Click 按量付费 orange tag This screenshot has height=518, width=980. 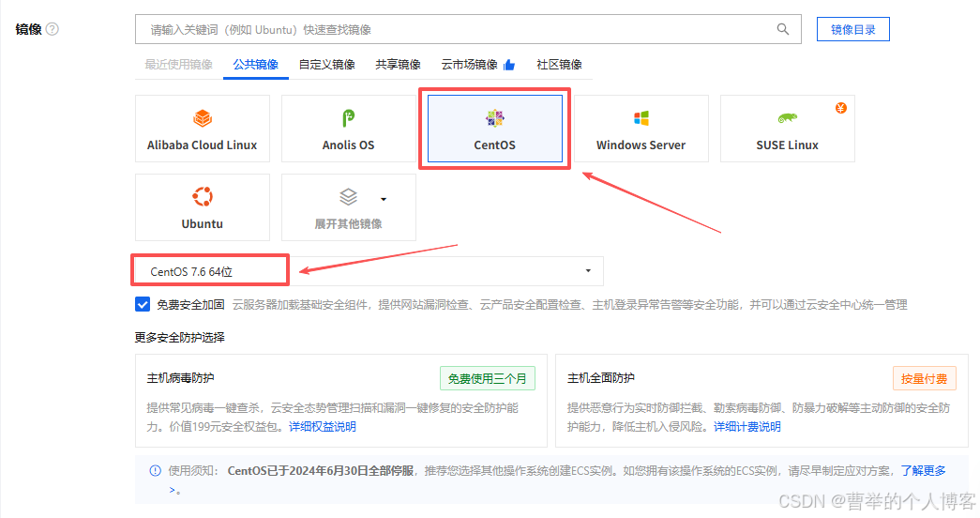click(925, 378)
